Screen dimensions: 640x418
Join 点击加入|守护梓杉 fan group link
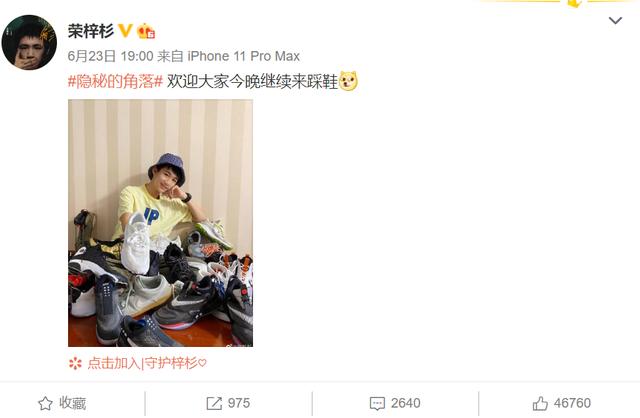tap(147, 363)
